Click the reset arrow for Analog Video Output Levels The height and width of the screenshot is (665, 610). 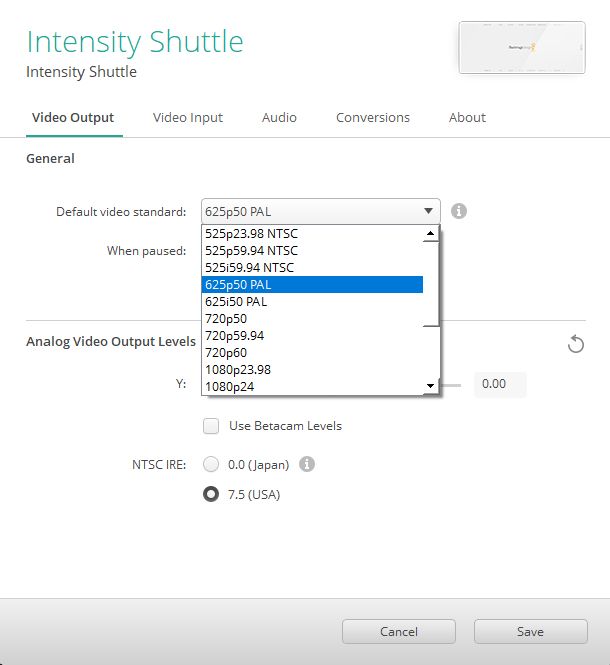point(575,344)
